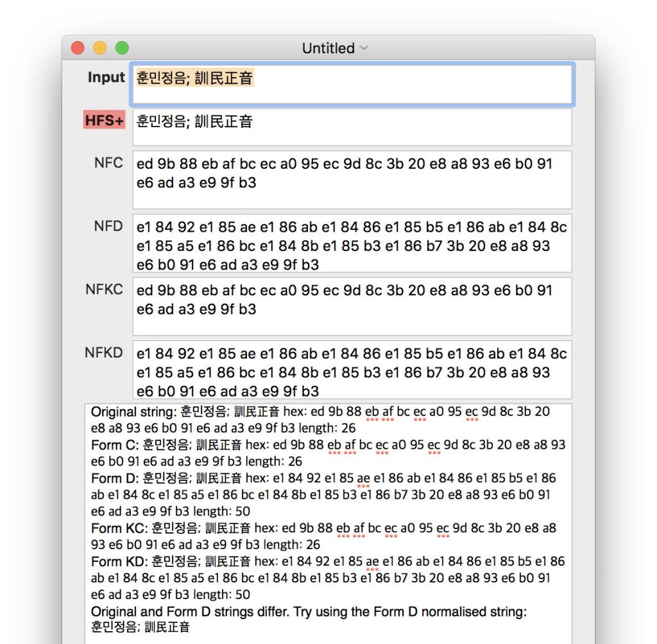Click the yellow minimize window button

[x=99, y=48]
